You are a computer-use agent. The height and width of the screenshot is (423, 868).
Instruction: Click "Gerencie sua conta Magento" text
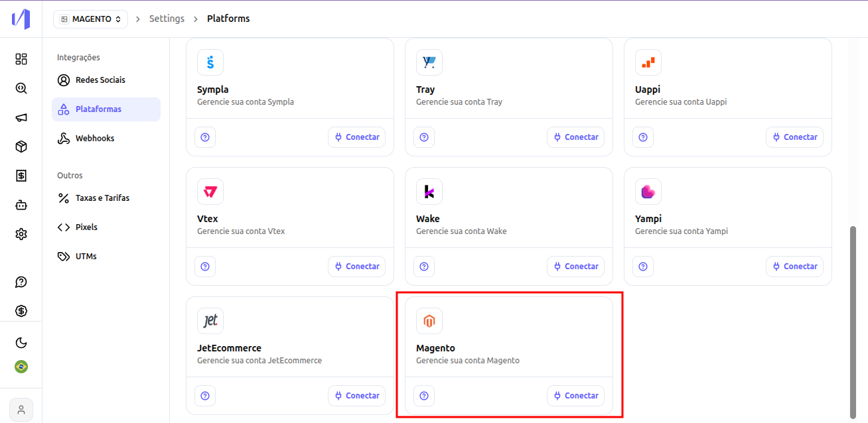468,361
